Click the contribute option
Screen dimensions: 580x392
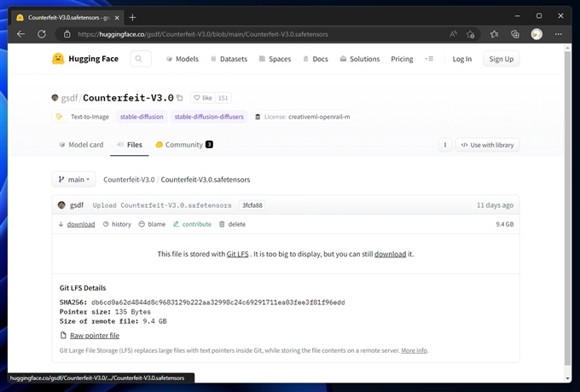[193, 224]
